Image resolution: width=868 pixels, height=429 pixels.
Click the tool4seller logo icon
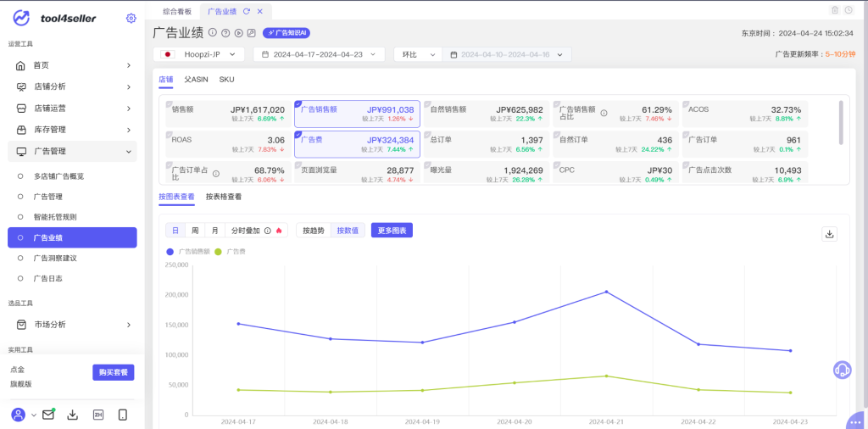21,18
